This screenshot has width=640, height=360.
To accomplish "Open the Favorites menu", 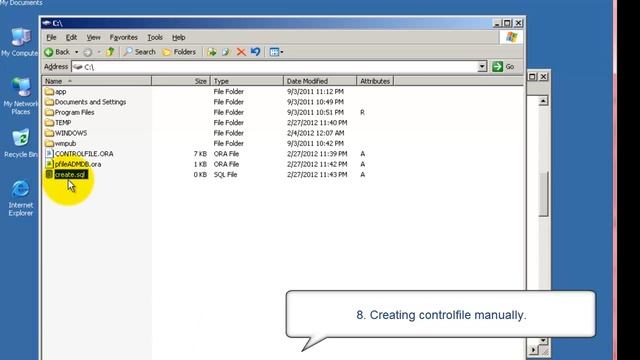I will (124, 38).
